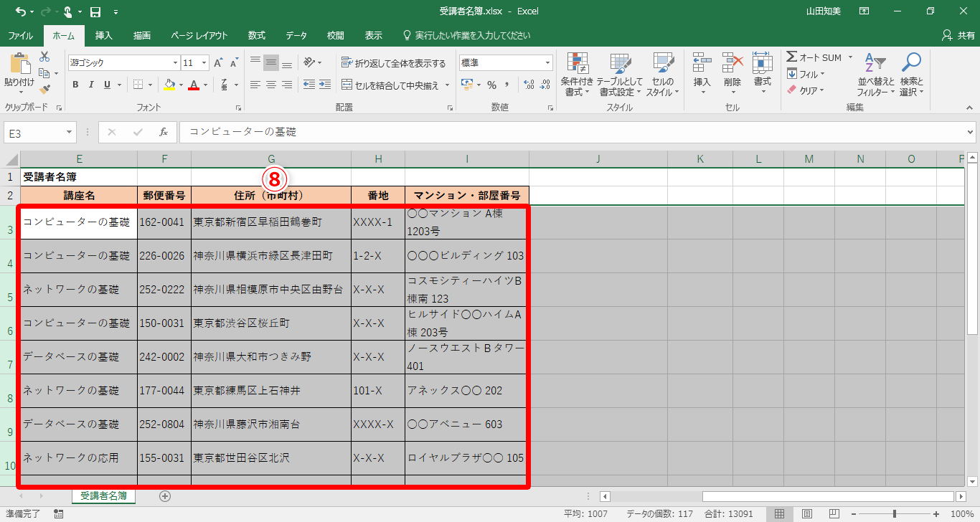Add a new sheet with the plus icon
Screen dimensions: 980x522
tap(165, 495)
